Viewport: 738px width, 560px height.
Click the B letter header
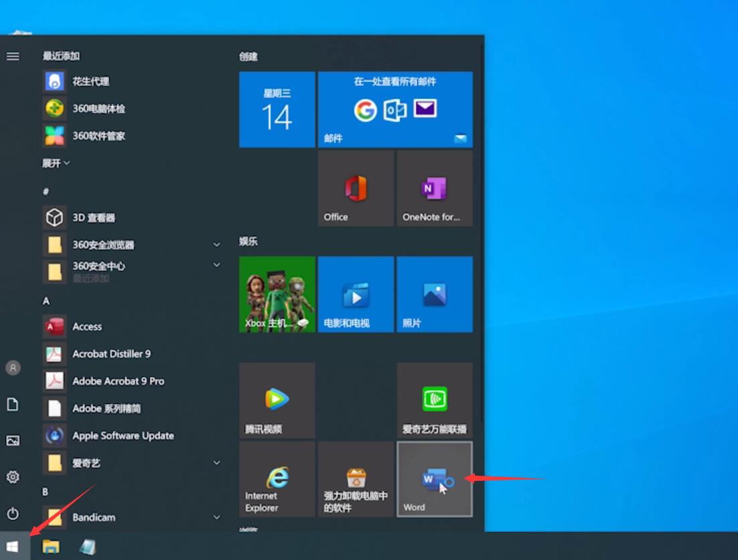click(x=45, y=492)
